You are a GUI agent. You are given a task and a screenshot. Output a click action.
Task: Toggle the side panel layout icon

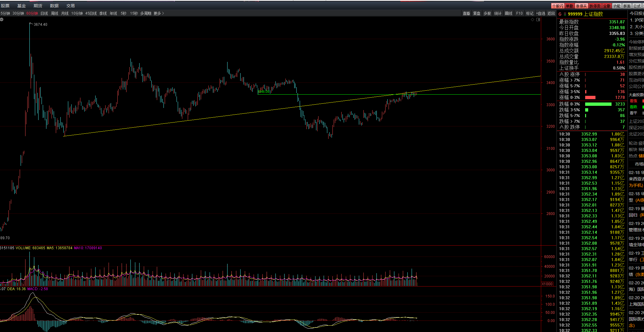tap(538, 19)
